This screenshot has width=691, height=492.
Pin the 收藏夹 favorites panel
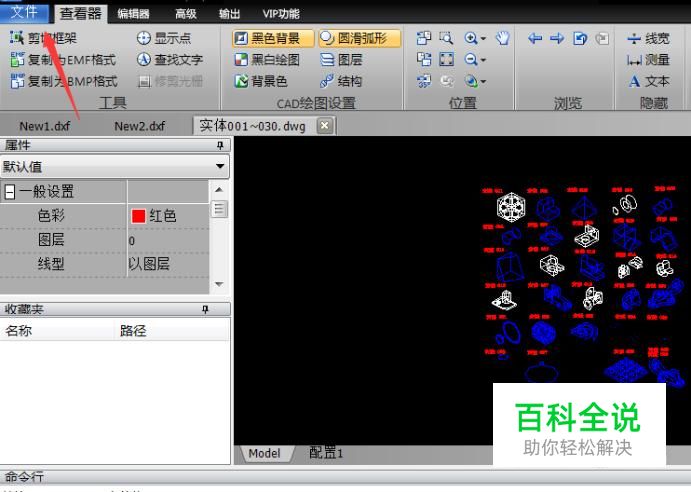205,309
